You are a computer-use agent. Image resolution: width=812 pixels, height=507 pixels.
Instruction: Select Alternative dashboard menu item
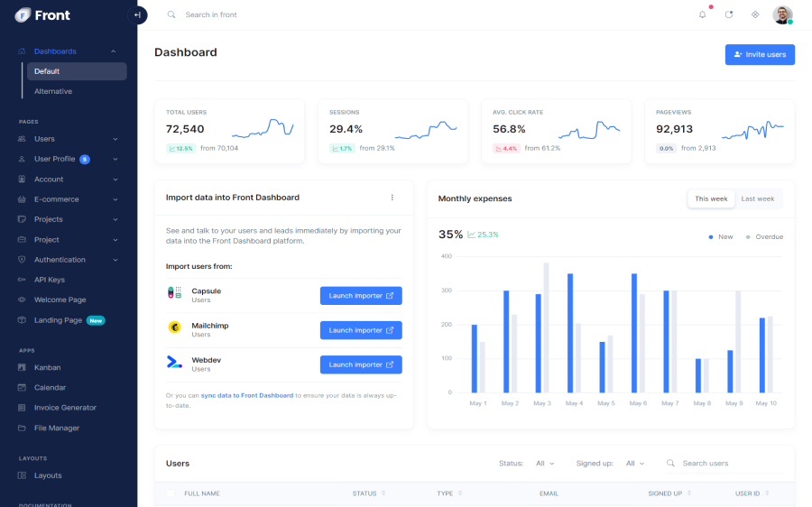click(53, 91)
